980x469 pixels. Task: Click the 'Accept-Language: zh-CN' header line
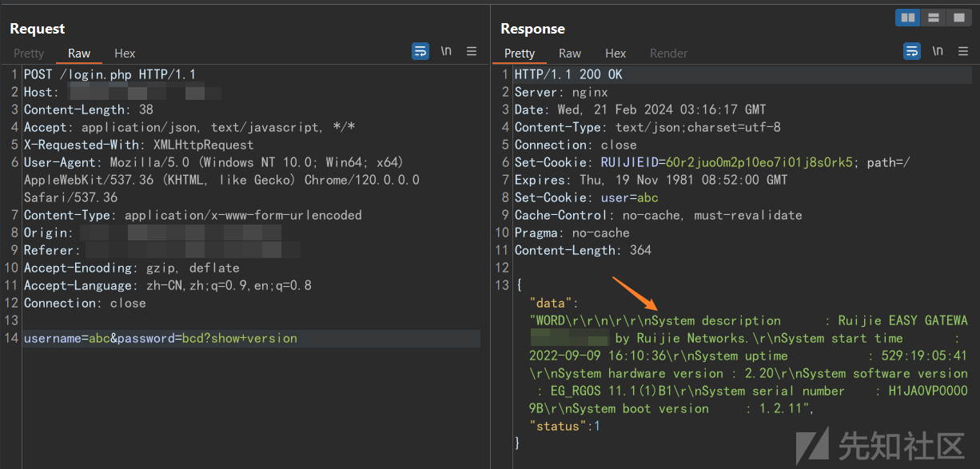[168, 285]
